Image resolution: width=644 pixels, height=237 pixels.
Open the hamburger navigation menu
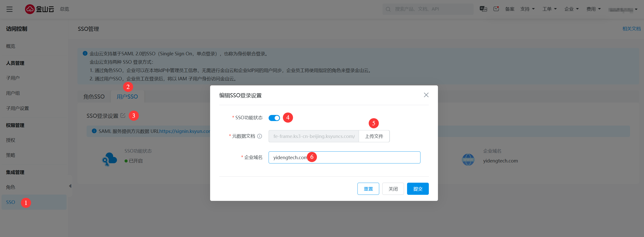coord(9,9)
